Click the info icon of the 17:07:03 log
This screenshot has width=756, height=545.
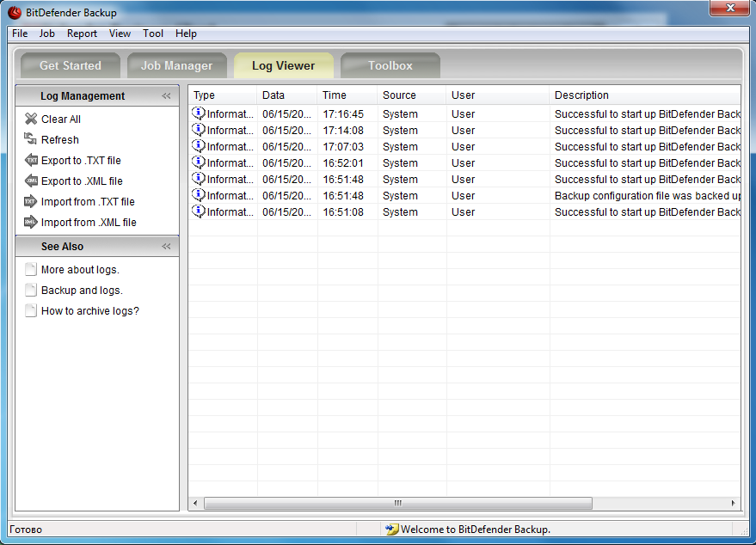[x=198, y=146]
